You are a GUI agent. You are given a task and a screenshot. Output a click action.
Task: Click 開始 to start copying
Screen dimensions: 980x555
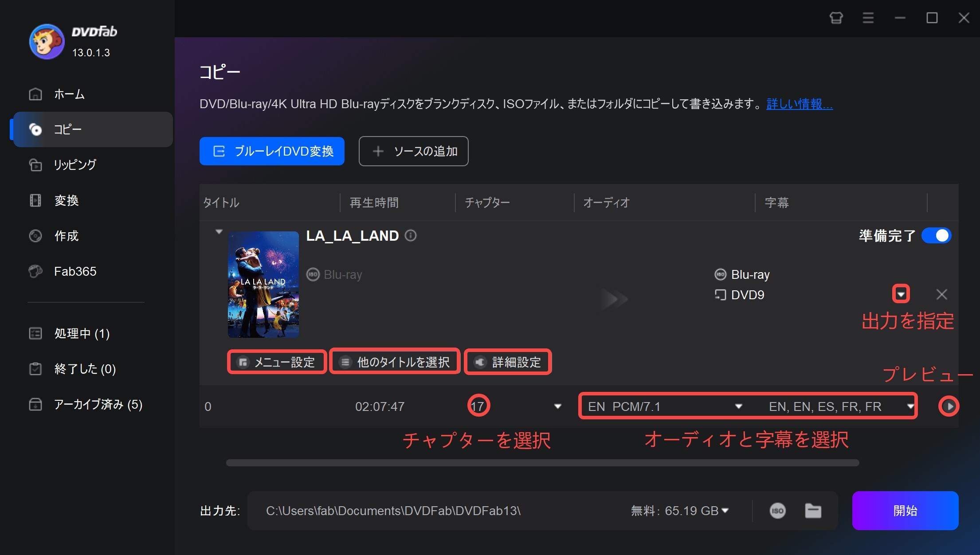[x=905, y=511]
